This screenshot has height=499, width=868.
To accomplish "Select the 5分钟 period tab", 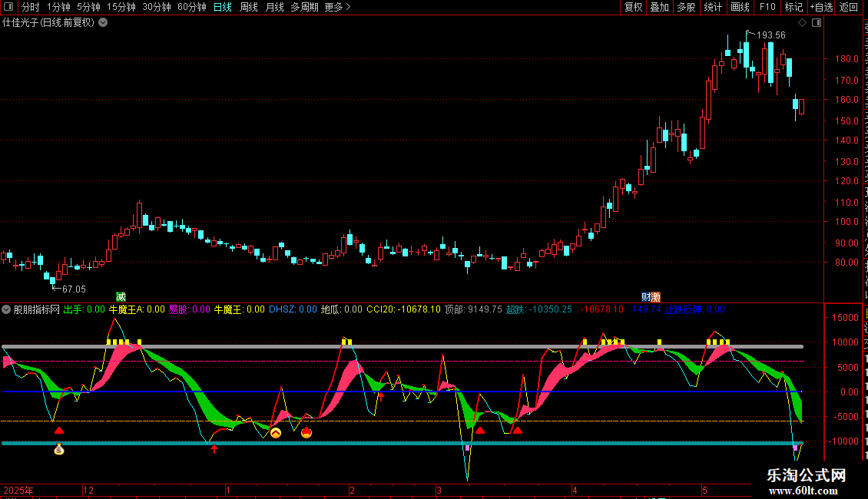I will click(x=88, y=7).
